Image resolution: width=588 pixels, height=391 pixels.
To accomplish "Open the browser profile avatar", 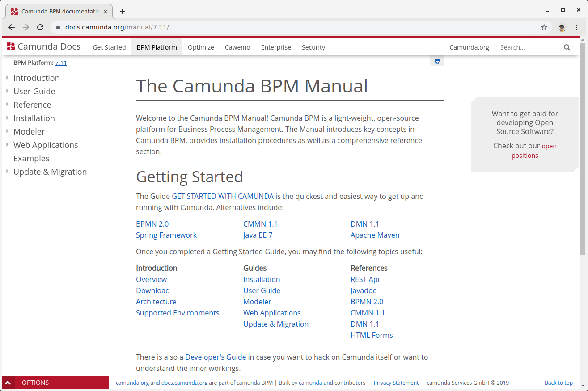I will click(x=562, y=27).
